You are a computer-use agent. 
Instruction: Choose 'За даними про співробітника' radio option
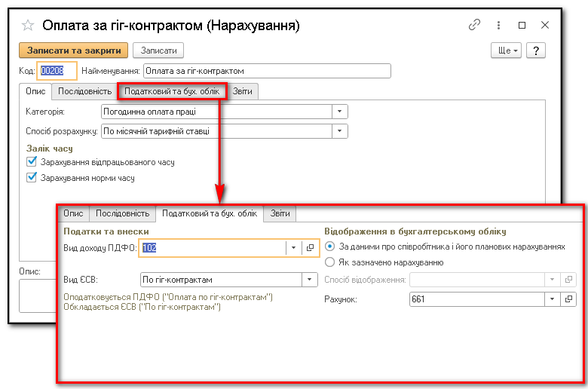[x=329, y=247]
